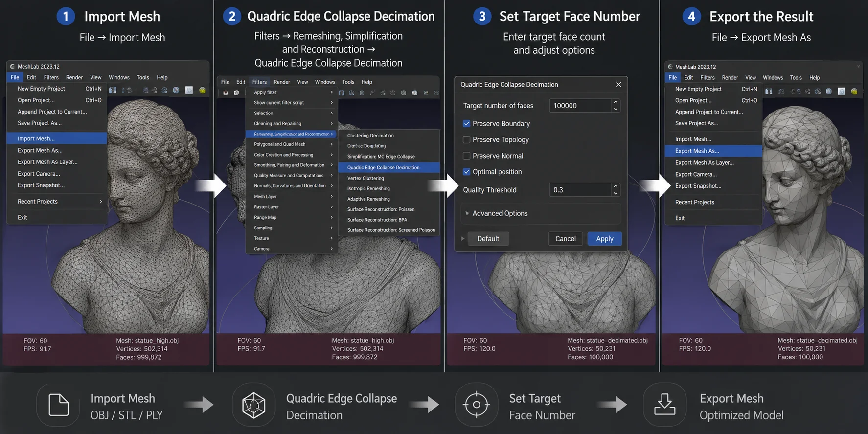The height and width of the screenshot is (434, 868).
Task: Click the MeshLab logo in Import Mesh panel title bar
Action: pos(13,66)
